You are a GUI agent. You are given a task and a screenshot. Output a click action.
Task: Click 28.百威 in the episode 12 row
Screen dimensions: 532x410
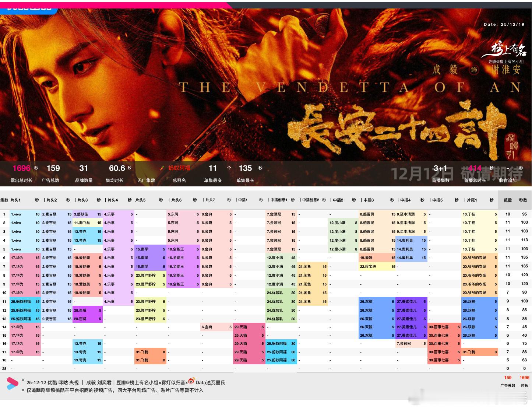point(88,311)
